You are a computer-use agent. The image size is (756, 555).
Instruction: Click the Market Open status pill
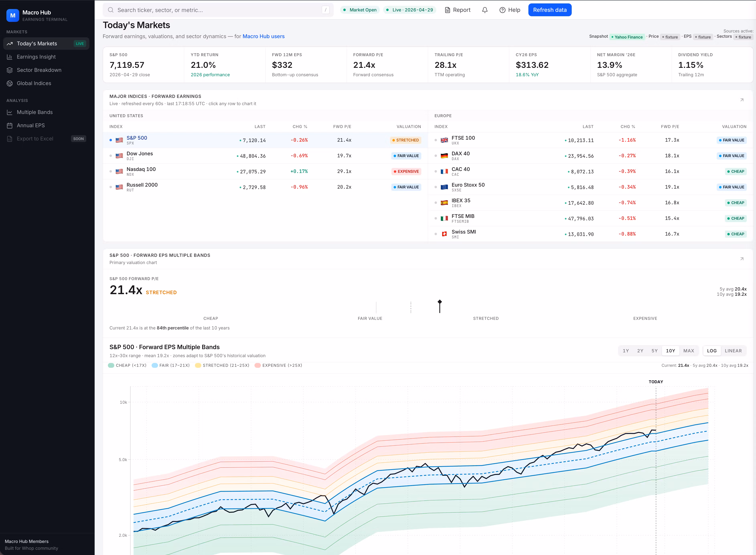coord(360,10)
